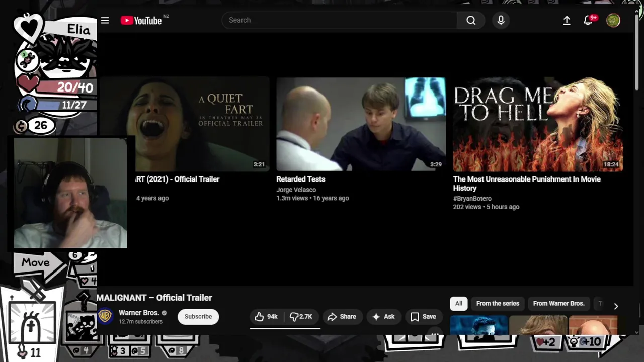Select the From the series chip
644x362 pixels.
tap(498, 303)
